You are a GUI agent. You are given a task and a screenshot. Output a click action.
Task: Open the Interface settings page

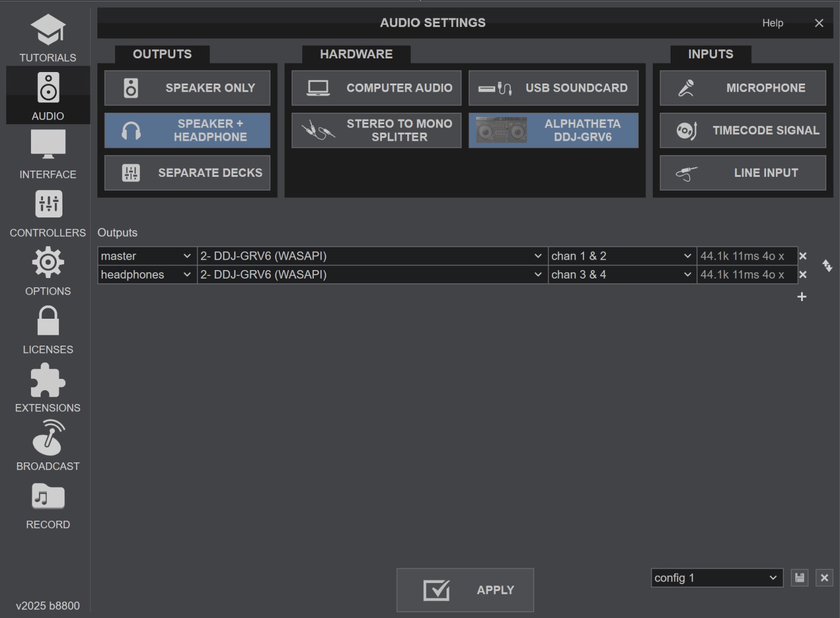[x=48, y=154]
